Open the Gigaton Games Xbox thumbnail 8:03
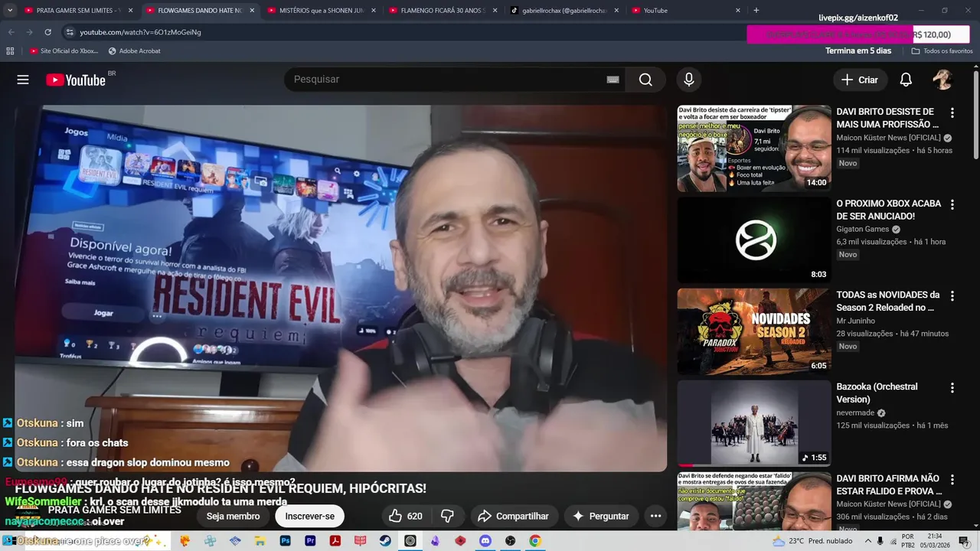Screen dimensions: 980x551 tap(754, 240)
